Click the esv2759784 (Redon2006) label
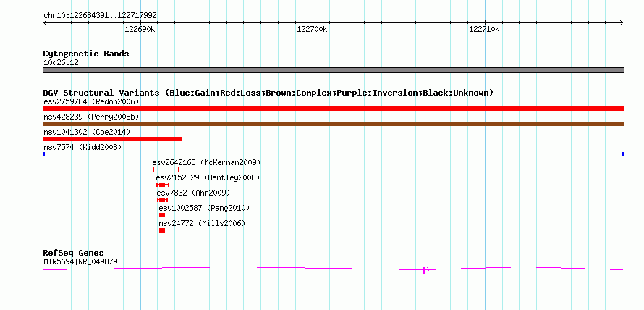 pyautogui.click(x=91, y=101)
